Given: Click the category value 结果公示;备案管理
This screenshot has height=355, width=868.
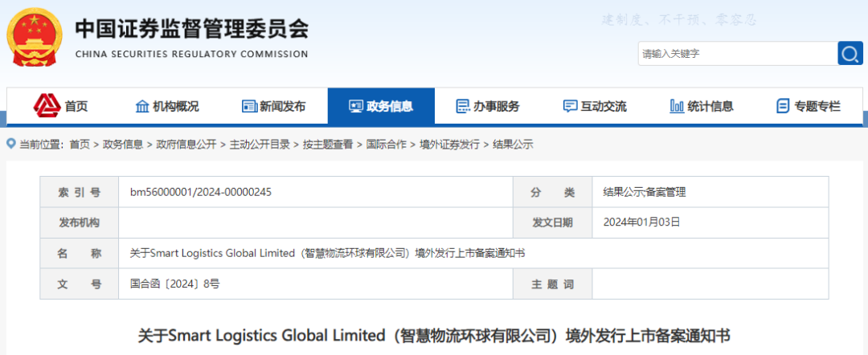Looking at the screenshot, I should [x=645, y=193].
